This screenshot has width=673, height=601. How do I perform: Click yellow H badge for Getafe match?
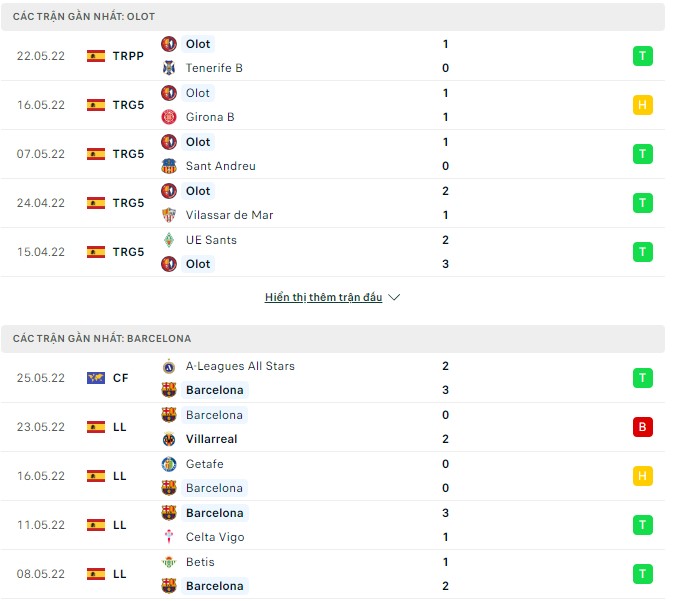[x=642, y=476]
